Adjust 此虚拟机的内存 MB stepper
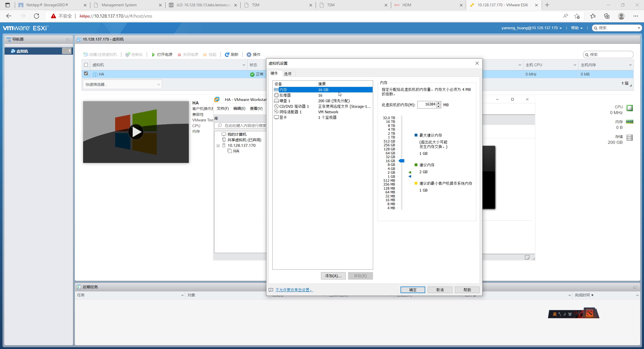Viewport: 644px width, 349px height. (x=438, y=104)
